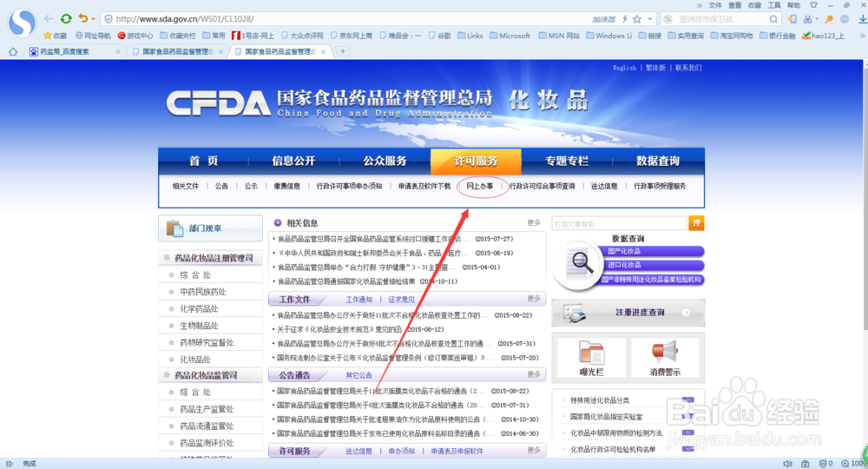Open 注册进度查询 banner button
The image size is (868, 469).
point(628,313)
